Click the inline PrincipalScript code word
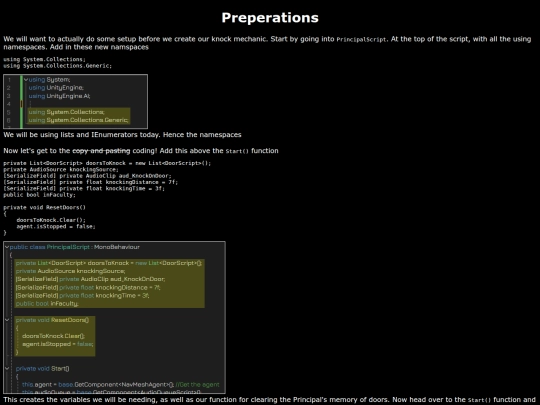 point(362,40)
